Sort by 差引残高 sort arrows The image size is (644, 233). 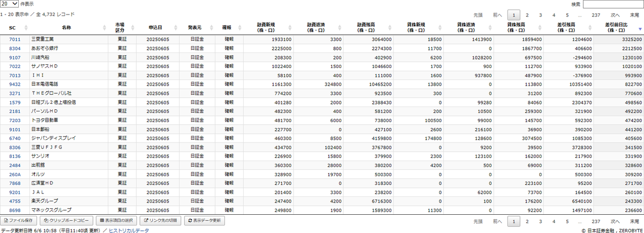click(590, 27)
